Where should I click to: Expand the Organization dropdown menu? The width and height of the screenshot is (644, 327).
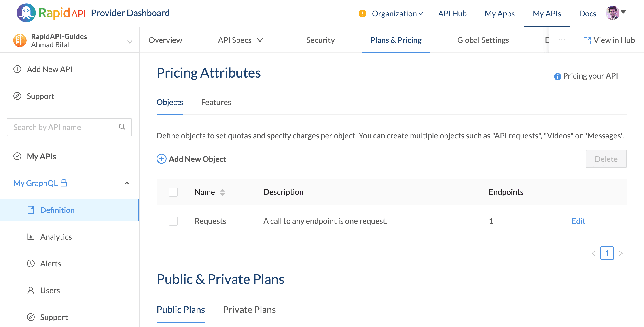tap(397, 13)
